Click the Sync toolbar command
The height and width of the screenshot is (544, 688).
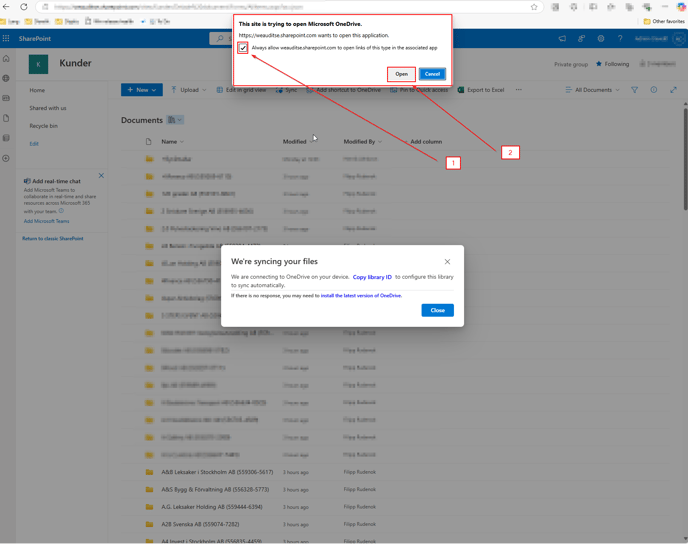287,90
